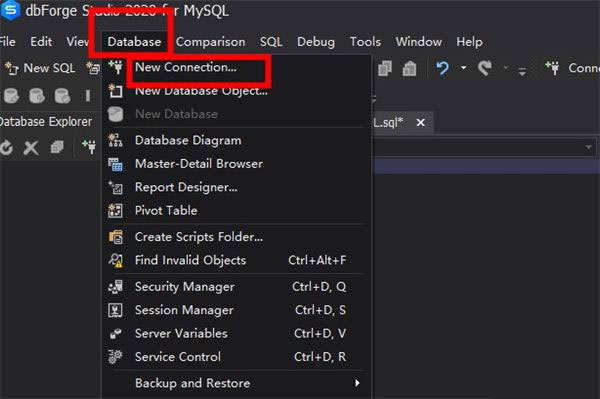Screen dimensions: 600x399
Task: Click the delete X icon in Database Explorer
Action: [x=31, y=148]
